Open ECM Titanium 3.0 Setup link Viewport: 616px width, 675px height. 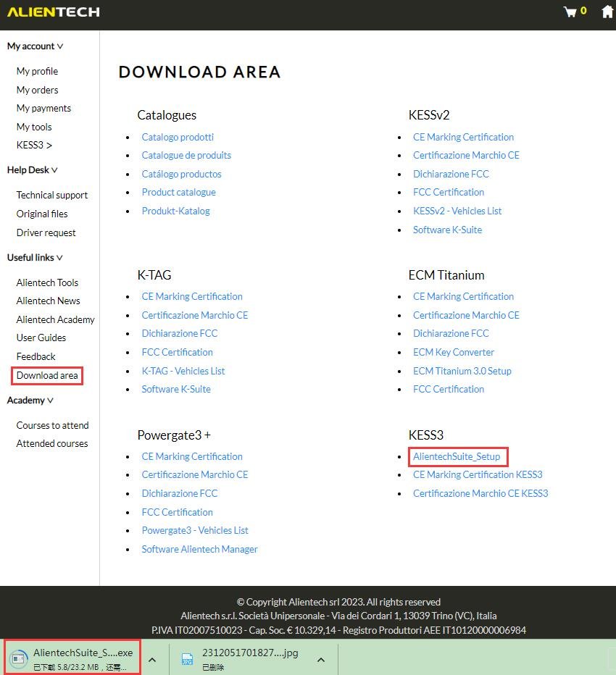pos(462,370)
